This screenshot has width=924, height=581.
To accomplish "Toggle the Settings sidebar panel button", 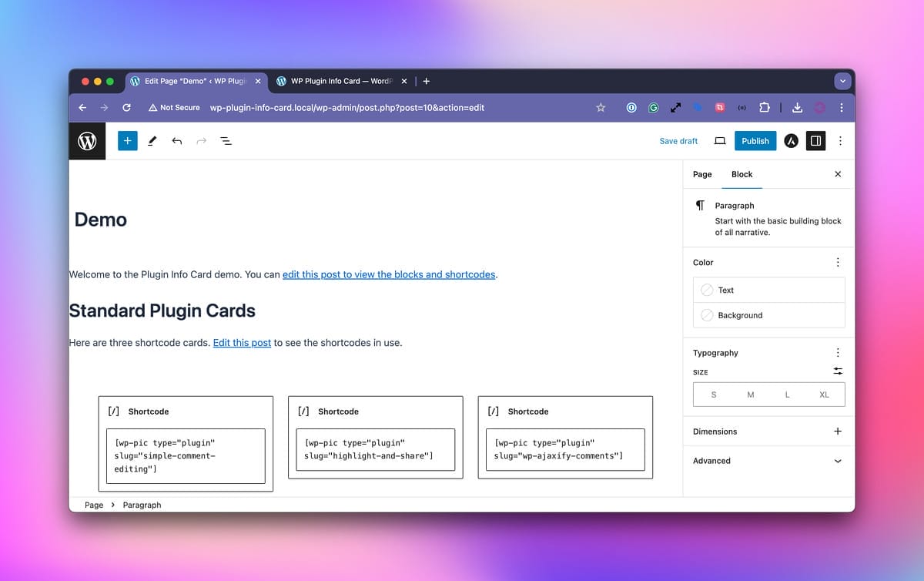I will pyautogui.click(x=815, y=141).
